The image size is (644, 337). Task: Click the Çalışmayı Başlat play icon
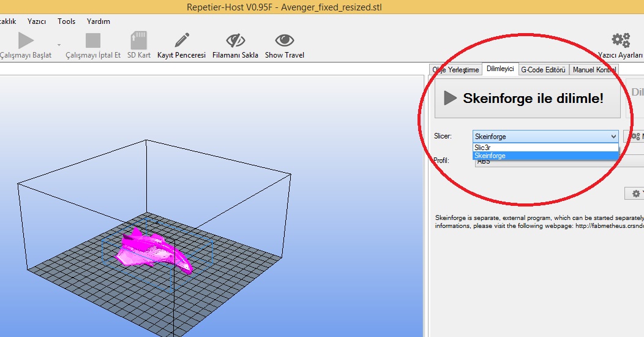[26, 40]
